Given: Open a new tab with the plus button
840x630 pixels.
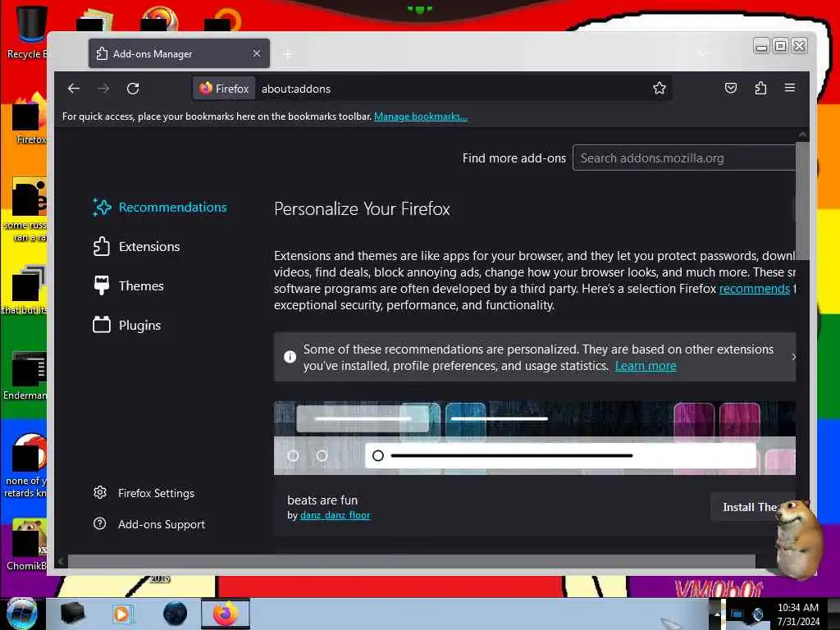Looking at the screenshot, I should pyautogui.click(x=288, y=54).
